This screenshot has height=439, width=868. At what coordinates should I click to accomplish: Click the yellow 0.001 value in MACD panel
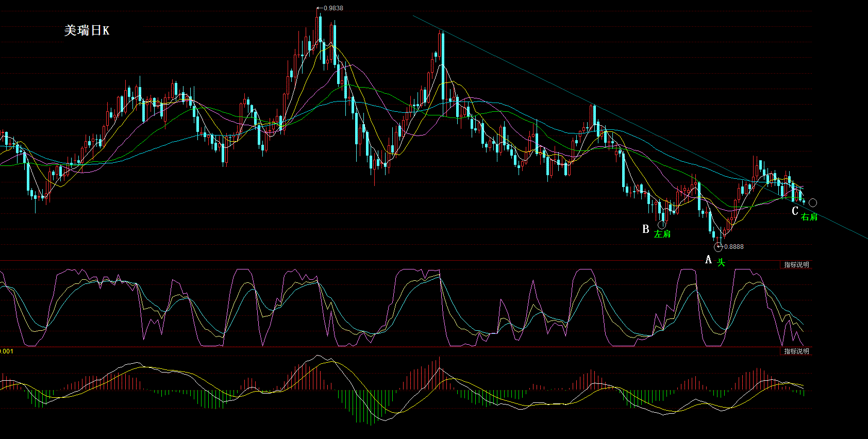click(7, 351)
